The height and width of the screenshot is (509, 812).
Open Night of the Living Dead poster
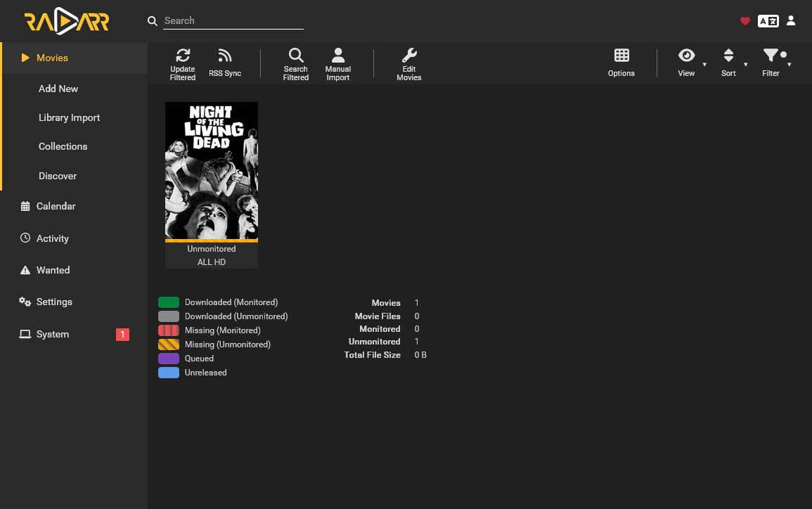tap(212, 171)
